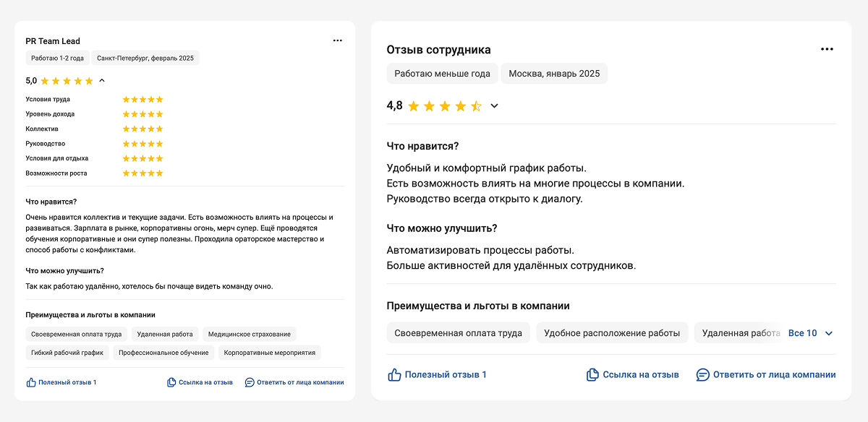
Task: Click 'Москва, январь 2025' chip
Action: [x=554, y=74]
